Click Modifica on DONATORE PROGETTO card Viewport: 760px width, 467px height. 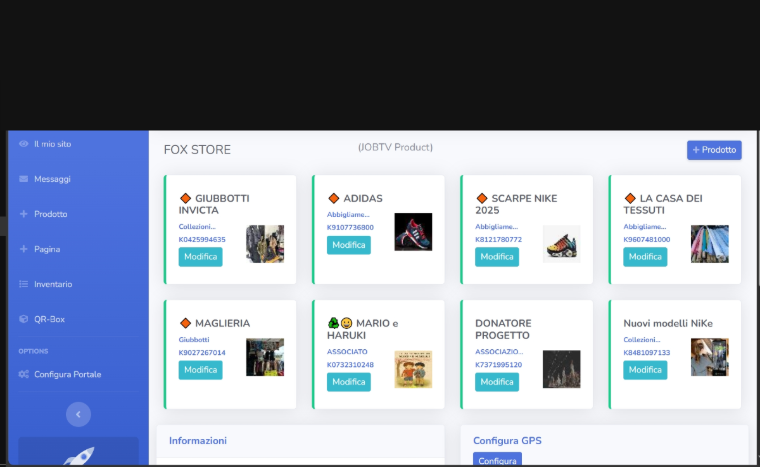[x=497, y=382]
